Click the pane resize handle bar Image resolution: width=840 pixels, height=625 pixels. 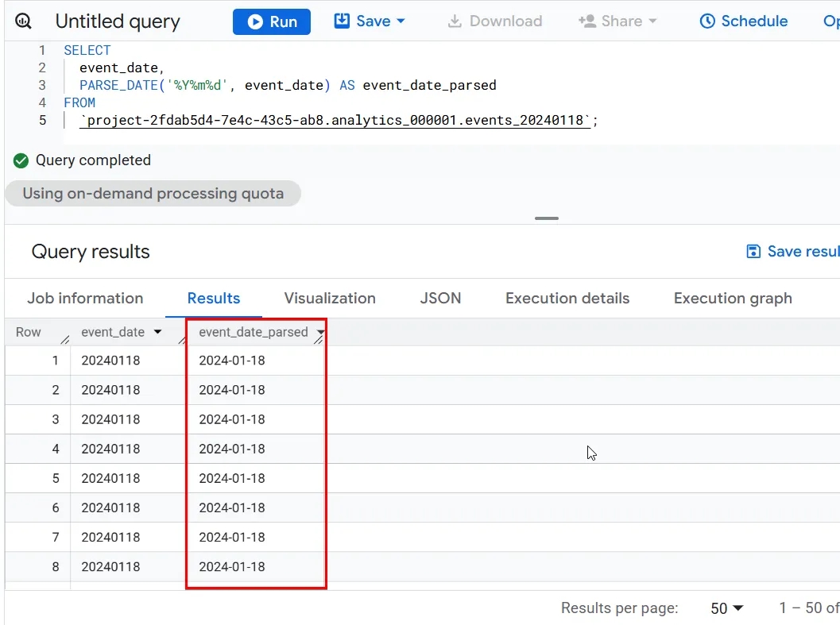click(547, 218)
